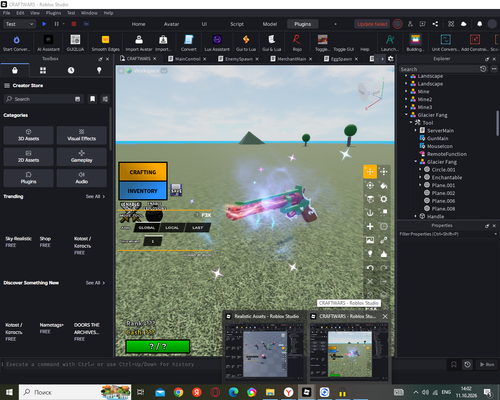Image resolution: width=500 pixels, height=400 pixels.
Task: Open the Toolbox lightbulb creations tab
Action: (99, 70)
